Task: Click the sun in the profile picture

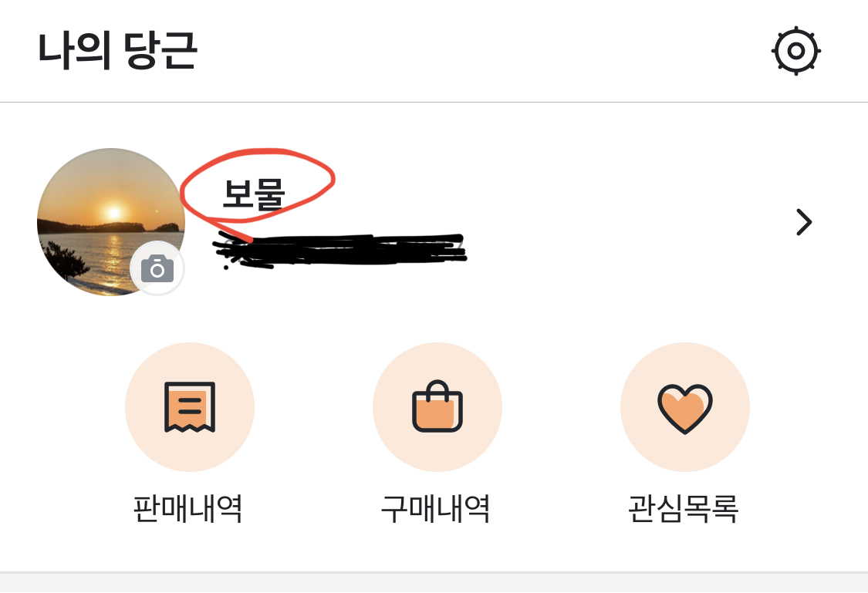Action: (x=114, y=213)
